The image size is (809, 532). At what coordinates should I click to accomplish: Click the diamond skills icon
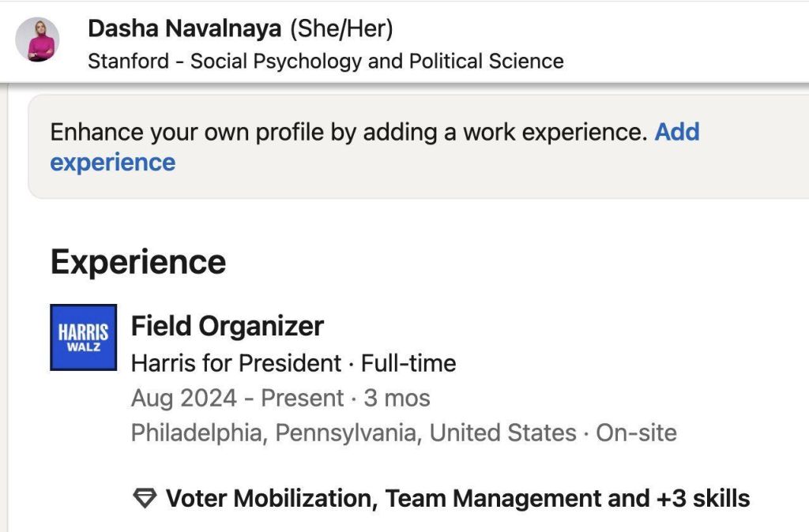[145, 499]
